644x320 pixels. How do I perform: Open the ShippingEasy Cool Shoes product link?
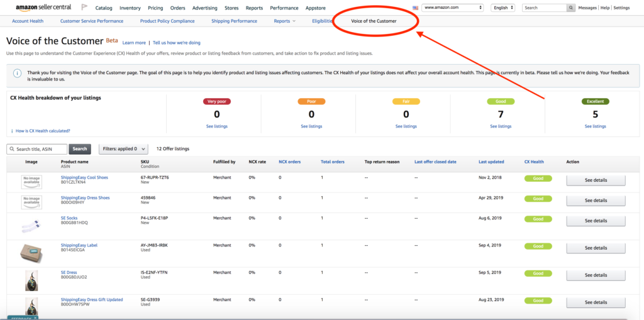[x=84, y=177]
